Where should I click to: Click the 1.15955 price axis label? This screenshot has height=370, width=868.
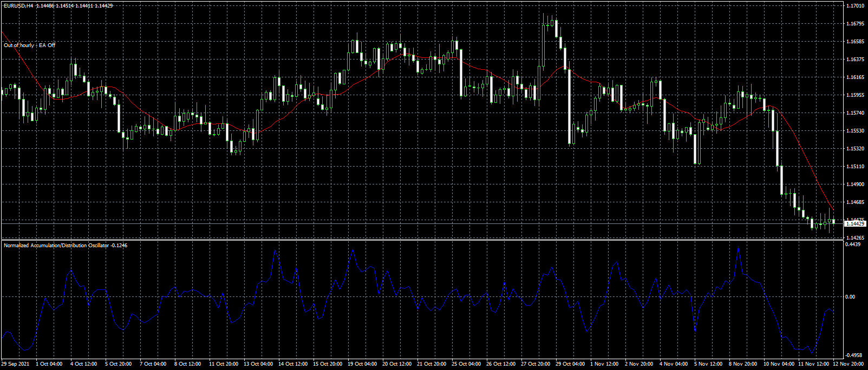click(x=855, y=95)
